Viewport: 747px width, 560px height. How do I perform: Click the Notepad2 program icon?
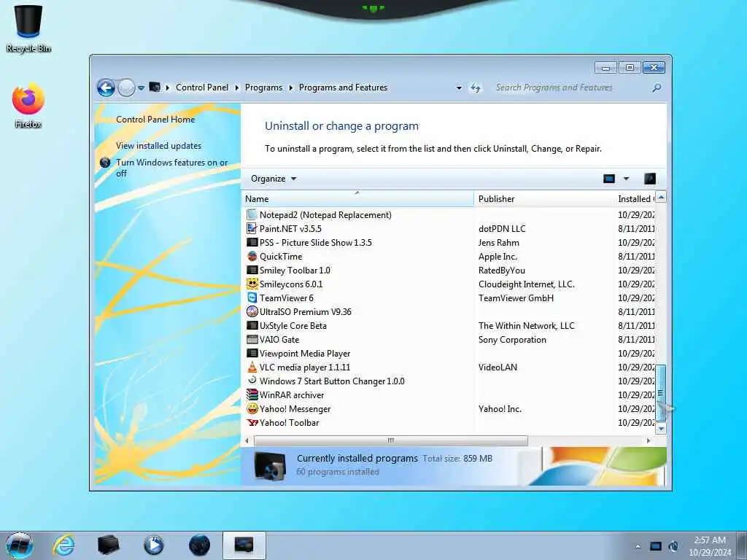point(252,215)
